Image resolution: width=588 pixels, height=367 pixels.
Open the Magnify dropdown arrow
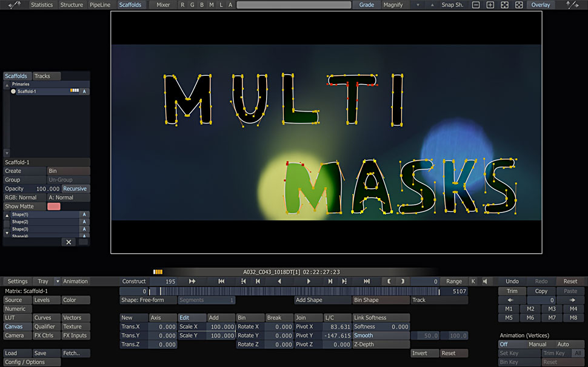pyautogui.click(x=417, y=5)
